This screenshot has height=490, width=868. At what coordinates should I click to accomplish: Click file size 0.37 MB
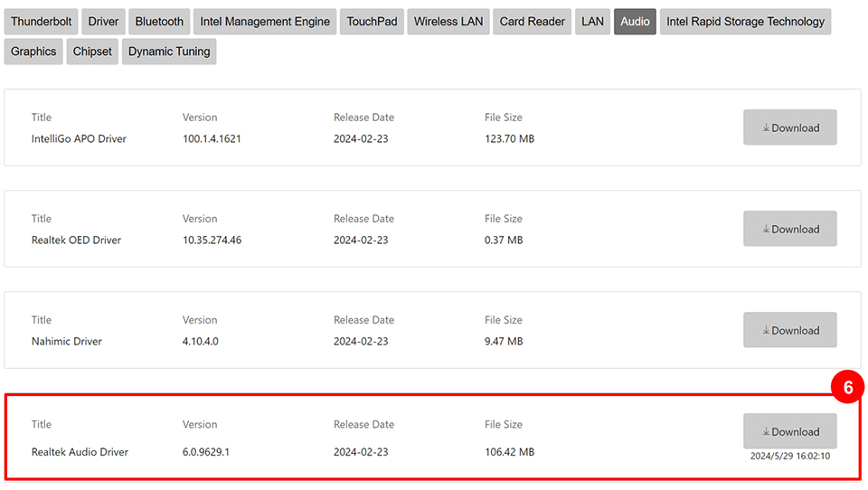click(504, 240)
